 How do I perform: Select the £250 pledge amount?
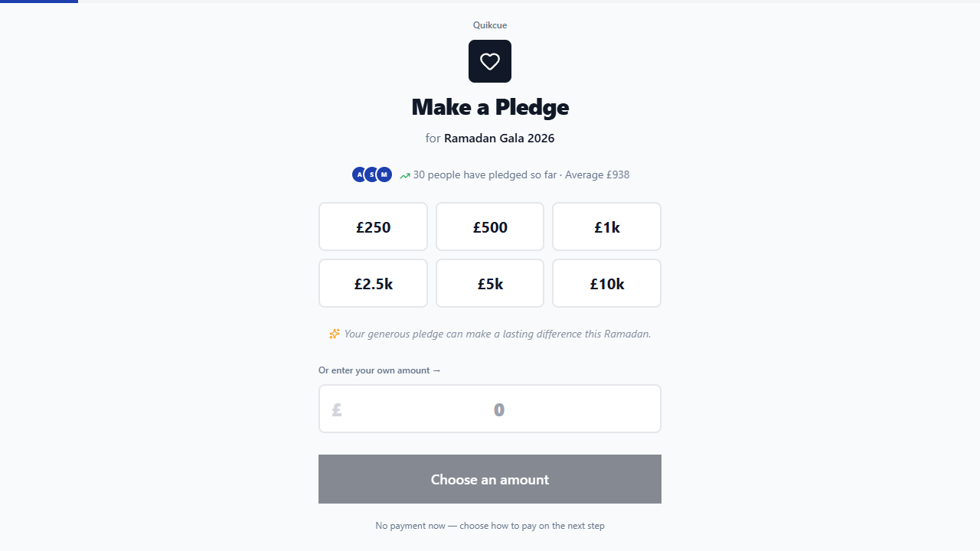pos(373,227)
